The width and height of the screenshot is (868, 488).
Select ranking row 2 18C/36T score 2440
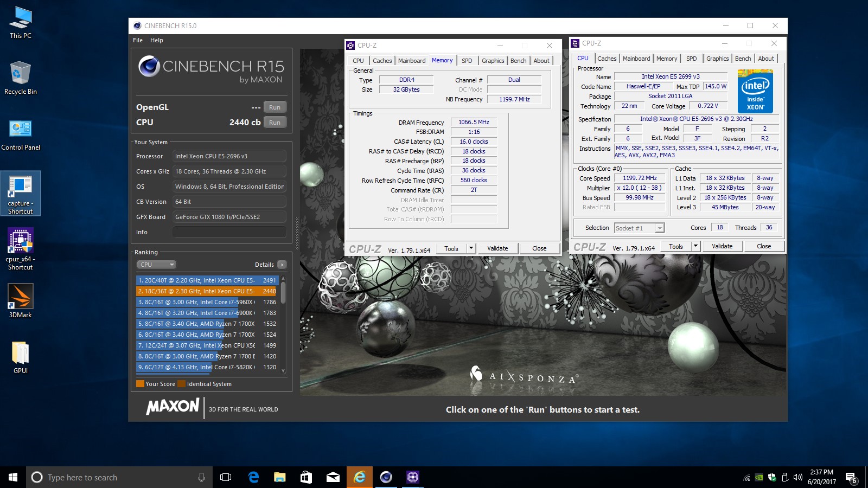click(x=207, y=291)
